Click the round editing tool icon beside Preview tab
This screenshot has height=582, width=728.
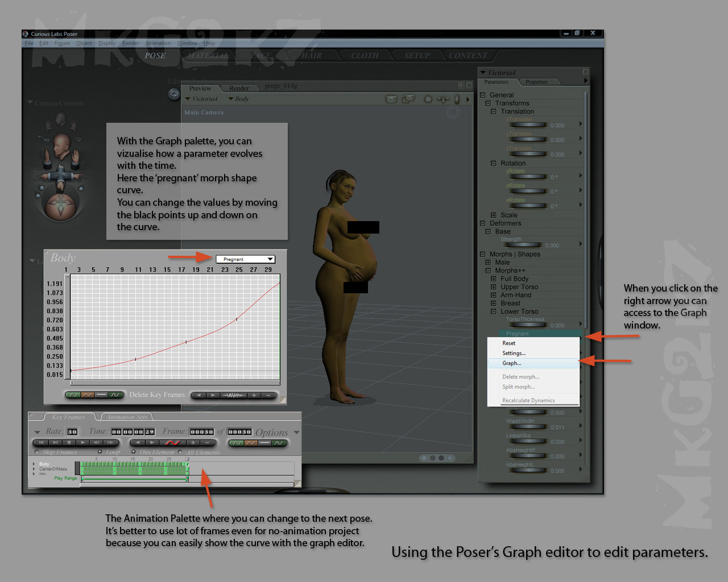(x=174, y=94)
